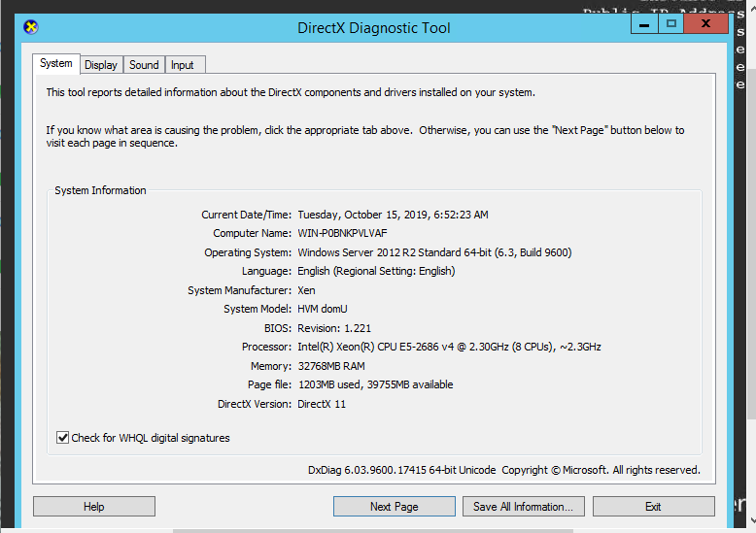Click the DirectX 11 version value
The image size is (756, 533).
[x=322, y=404]
